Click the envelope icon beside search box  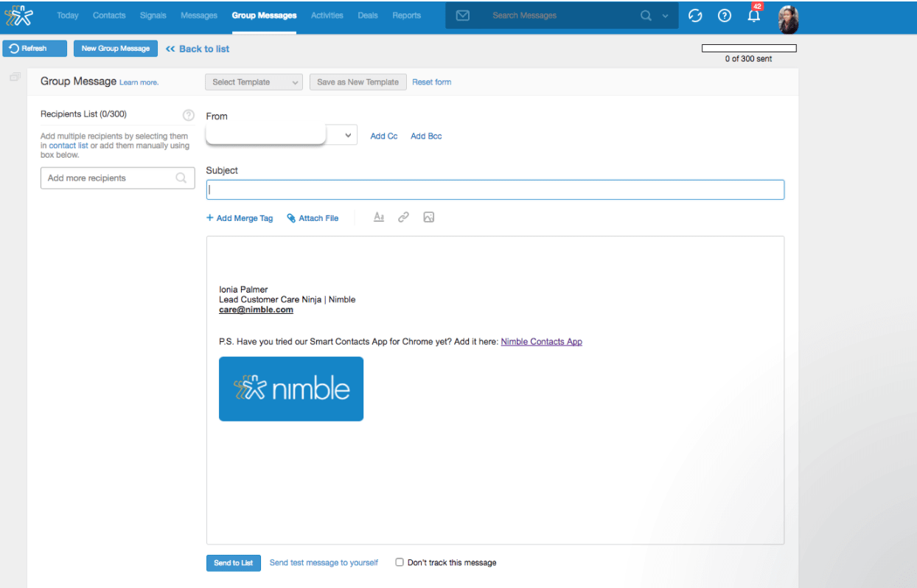(x=463, y=15)
